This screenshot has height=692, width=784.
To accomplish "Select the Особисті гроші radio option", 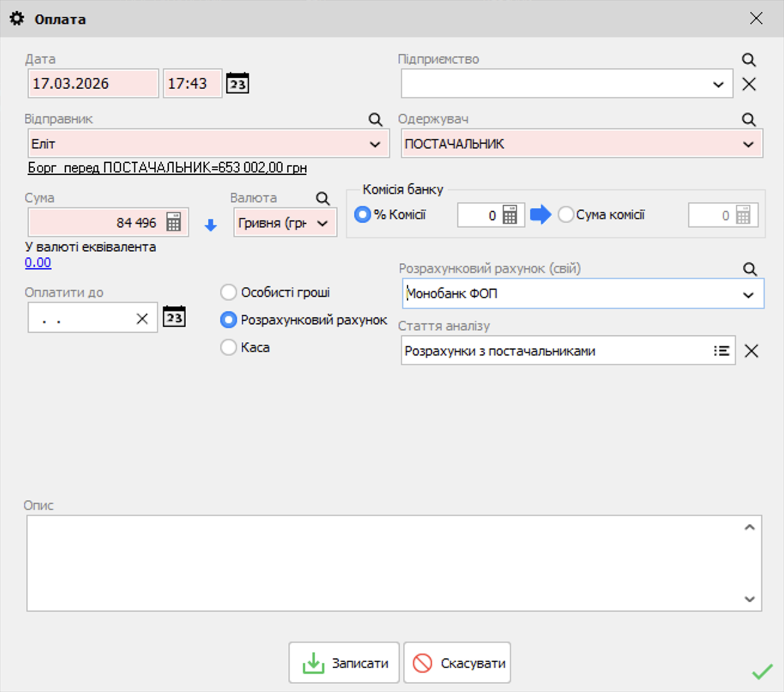I will point(229,292).
